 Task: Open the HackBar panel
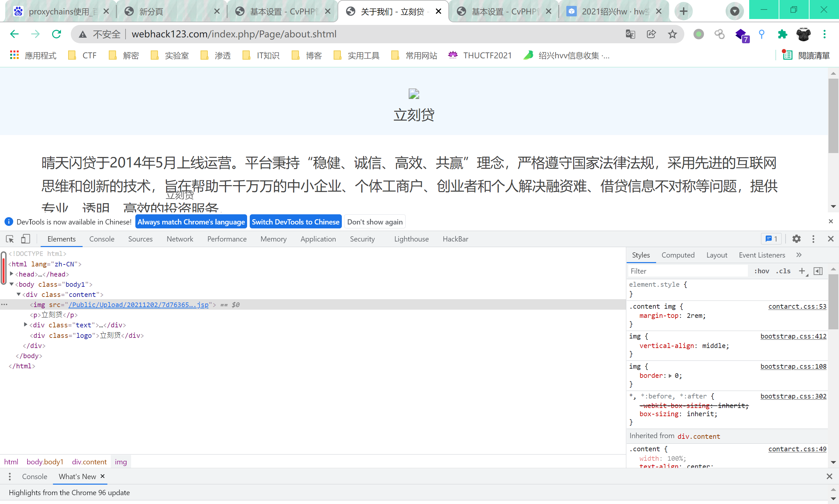point(455,239)
